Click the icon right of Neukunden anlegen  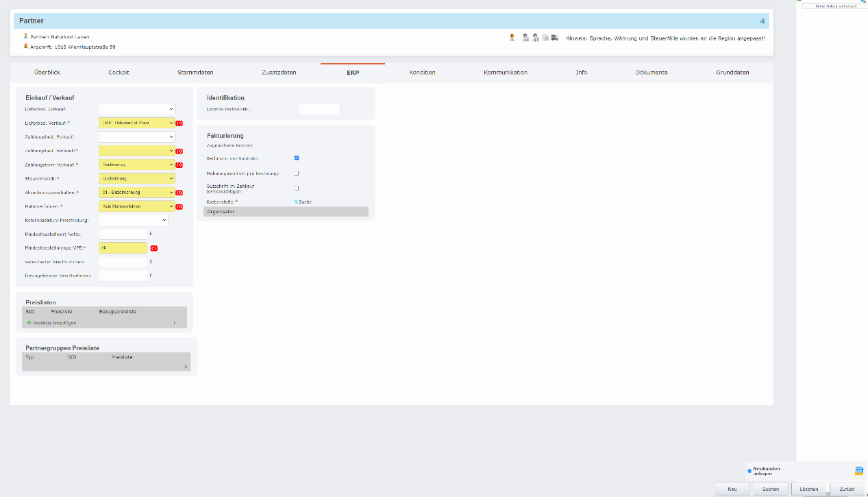pyautogui.click(x=858, y=471)
